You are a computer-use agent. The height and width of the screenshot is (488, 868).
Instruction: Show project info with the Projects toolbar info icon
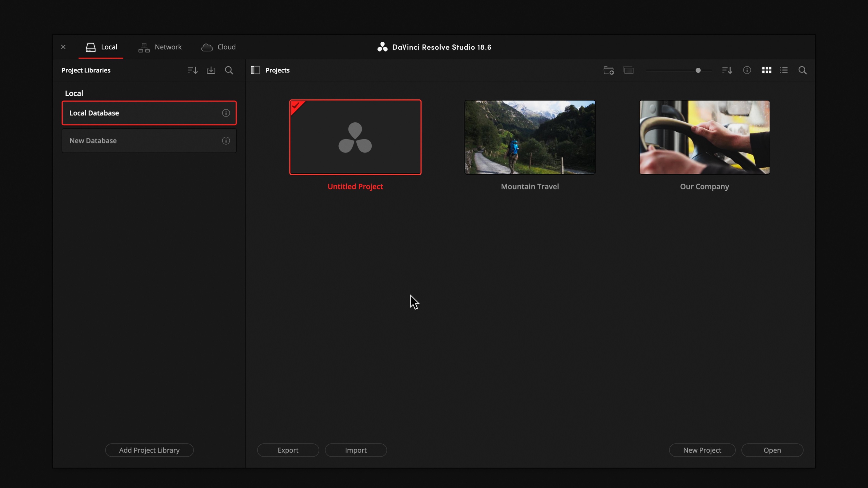click(x=747, y=70)
